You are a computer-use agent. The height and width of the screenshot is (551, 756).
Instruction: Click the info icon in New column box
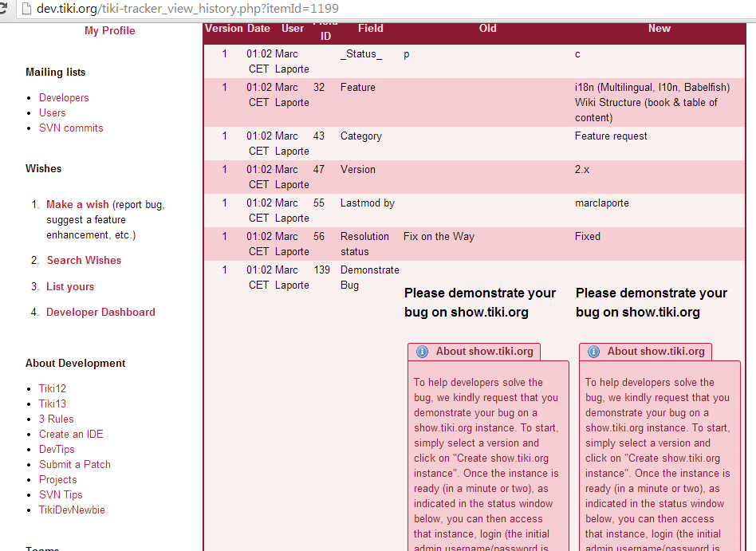(593, 352)
